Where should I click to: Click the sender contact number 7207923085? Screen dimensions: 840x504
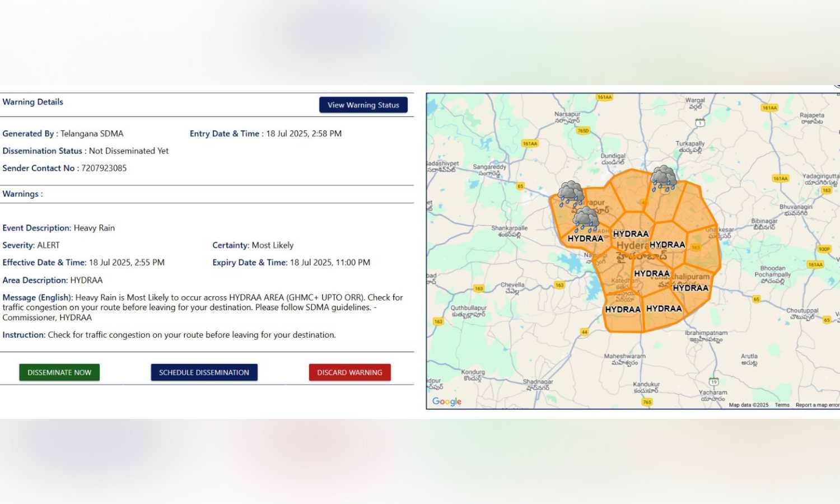(104, 168)
